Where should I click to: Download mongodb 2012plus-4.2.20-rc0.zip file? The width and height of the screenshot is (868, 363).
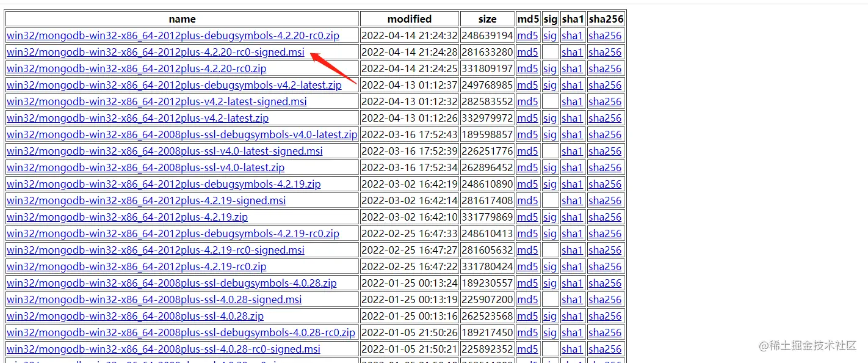click(x=137, y=68)
